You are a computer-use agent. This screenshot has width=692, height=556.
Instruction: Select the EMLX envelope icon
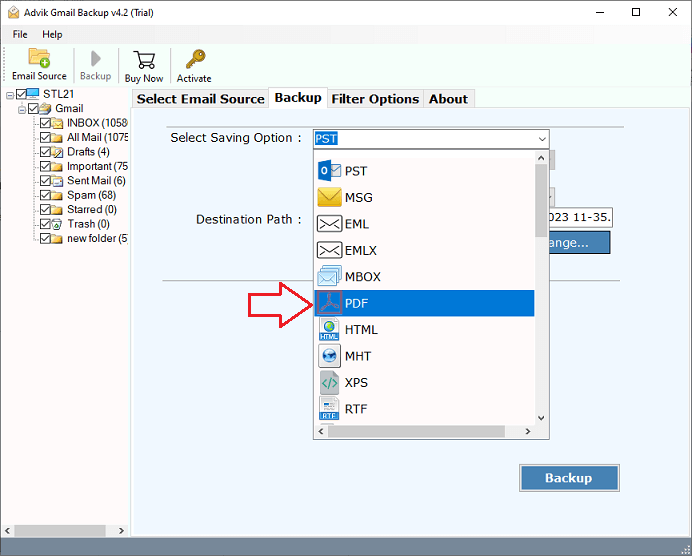click(x=329, y=251)
